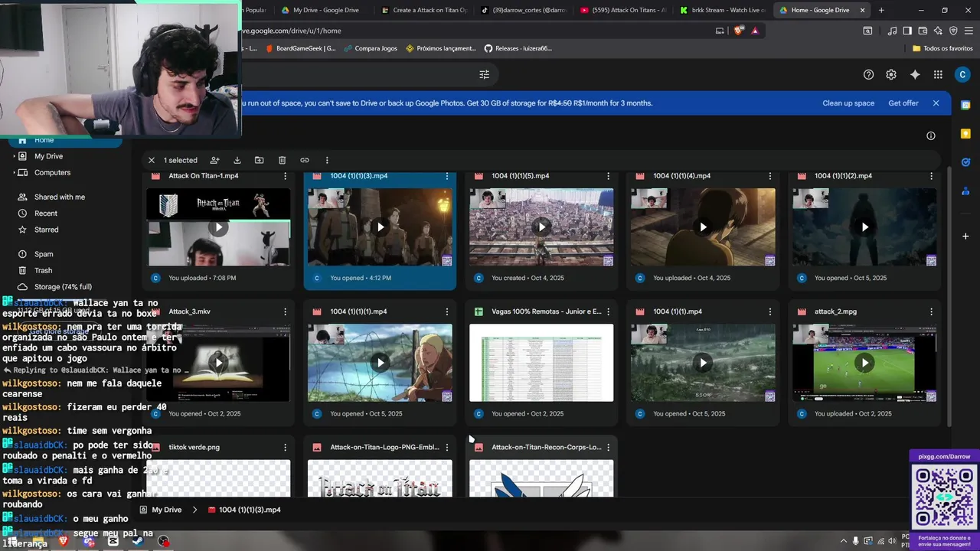Download the selected file
This screenshot has width=980, height=551.
click(x=237, y=160)
